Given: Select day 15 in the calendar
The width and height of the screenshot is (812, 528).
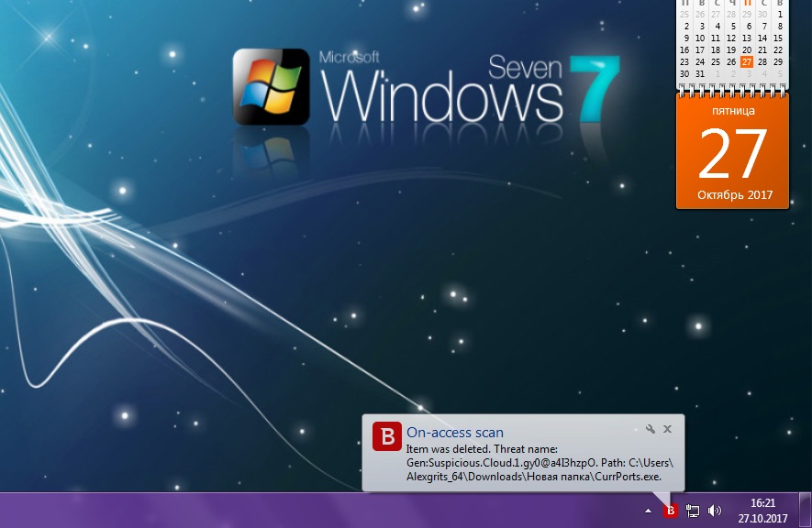Looking at the screenshot, I should tap(777, 38).
